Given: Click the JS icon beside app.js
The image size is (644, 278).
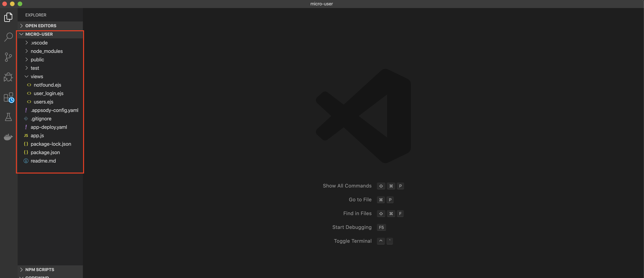Looking at the screenshot, I should click(26, 136).
